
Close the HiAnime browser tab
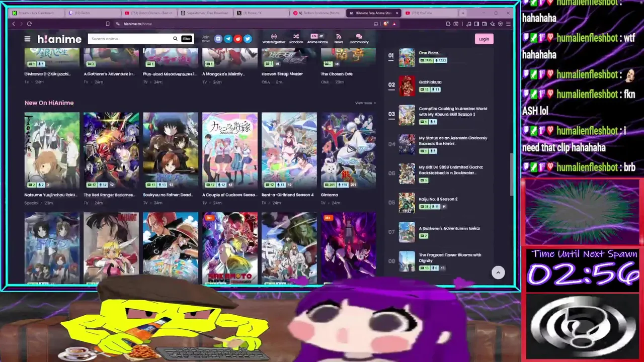coord(397,13)
